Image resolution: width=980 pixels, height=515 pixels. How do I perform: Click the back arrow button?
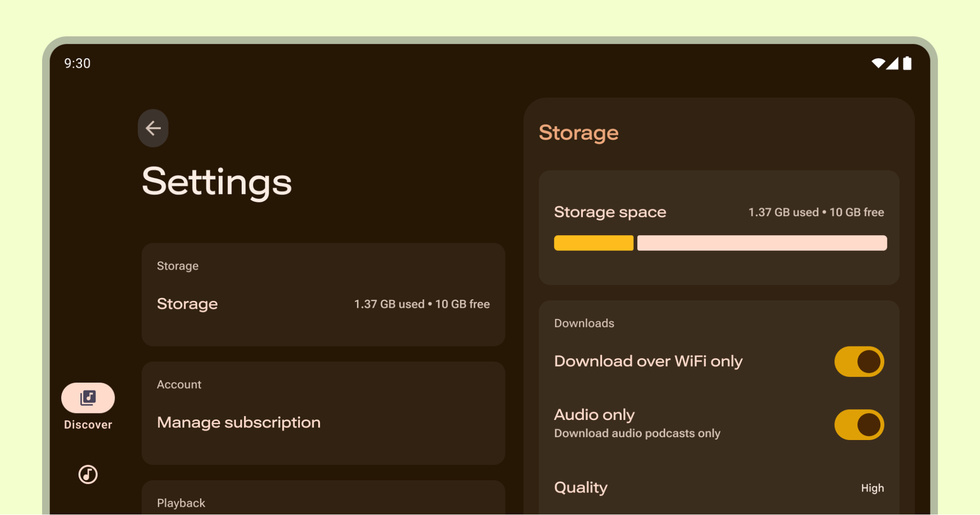(153, 128)
